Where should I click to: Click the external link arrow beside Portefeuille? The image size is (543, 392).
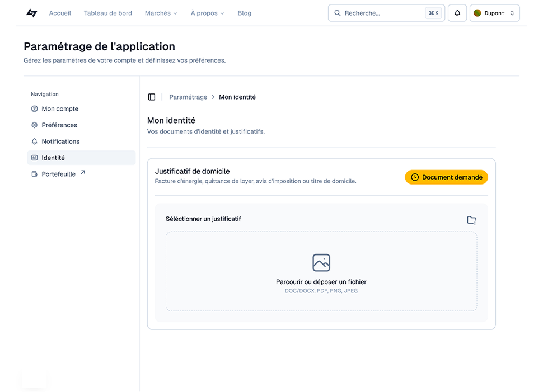coord(83,173)
